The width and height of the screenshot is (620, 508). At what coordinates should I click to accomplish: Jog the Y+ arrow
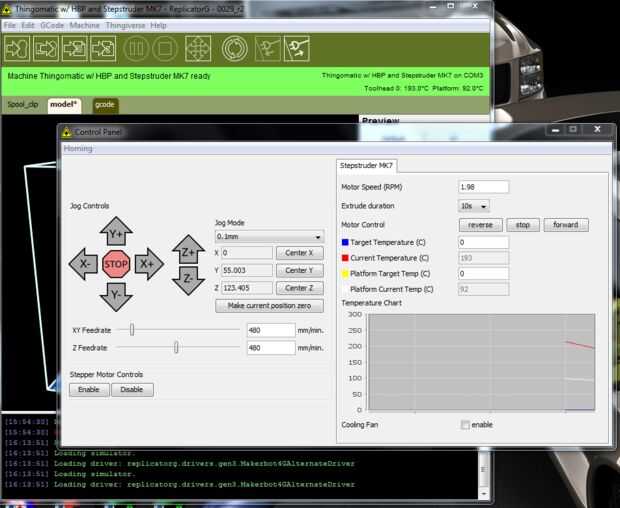click(116, 231)
